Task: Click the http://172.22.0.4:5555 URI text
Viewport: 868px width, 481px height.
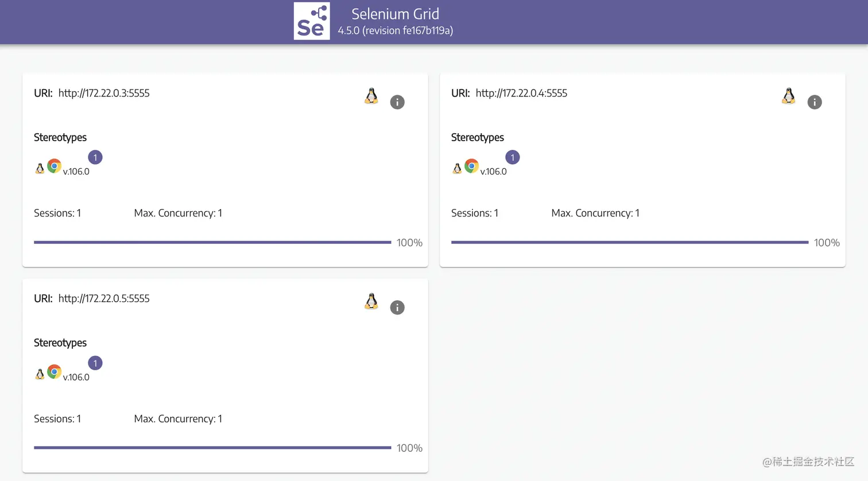Action: click(521, 93)
